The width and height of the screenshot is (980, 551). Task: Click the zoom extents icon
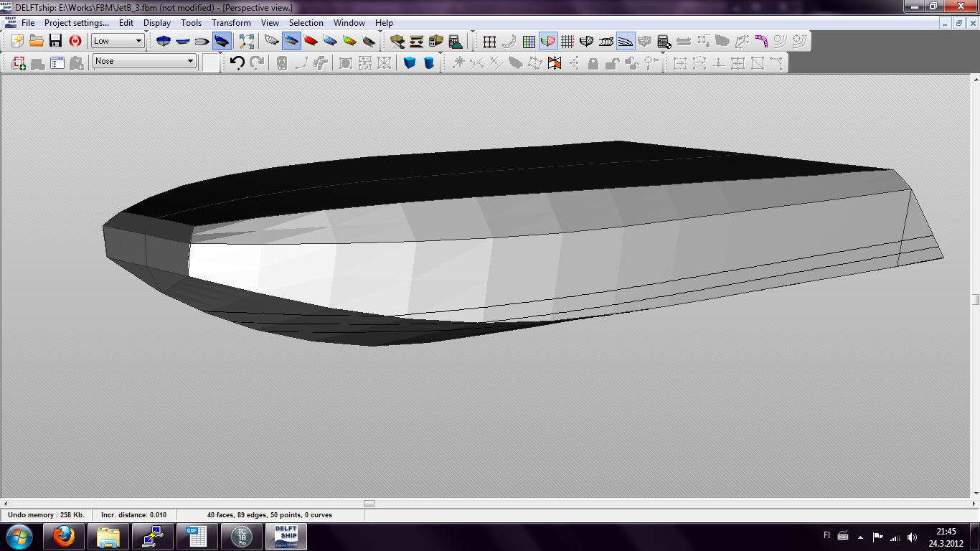point(246,41)
